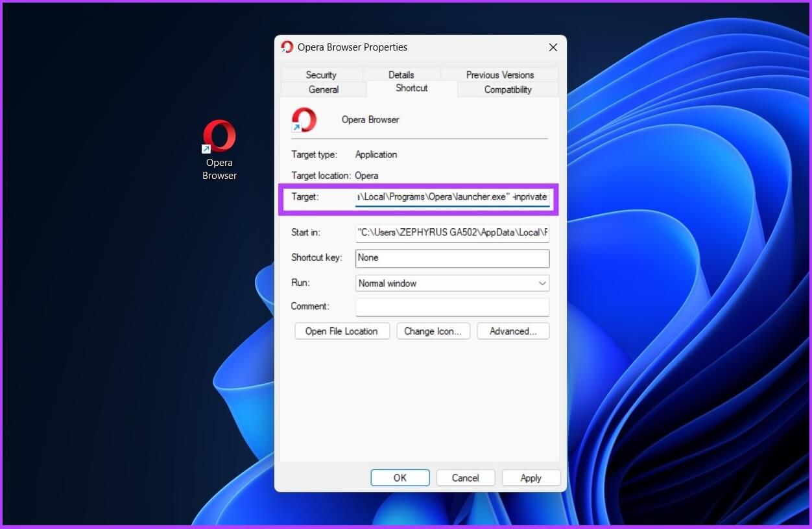812x529 pixels.
Task: Click the empty Comment field
Action: (453, 307)
